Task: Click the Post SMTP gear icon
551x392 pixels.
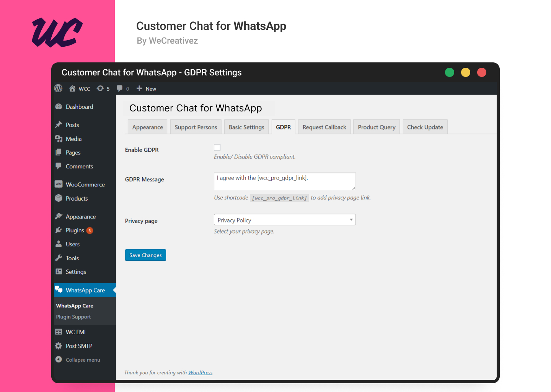Action: point(59,346)
